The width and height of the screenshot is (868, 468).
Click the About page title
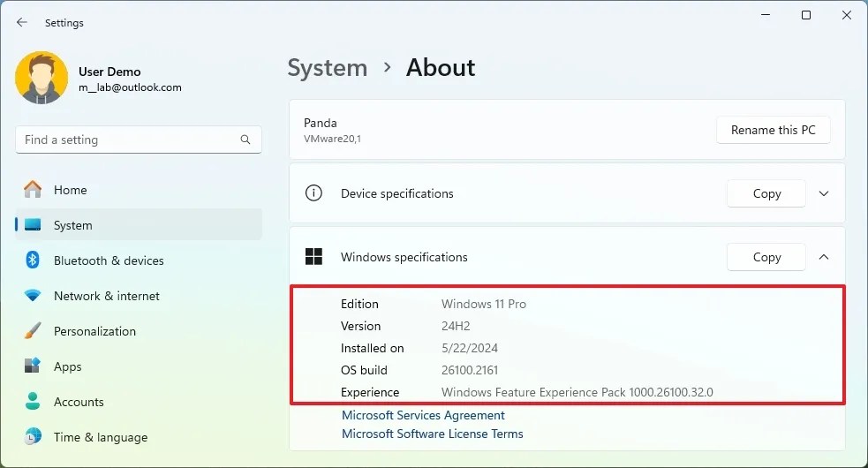(441, 68)
